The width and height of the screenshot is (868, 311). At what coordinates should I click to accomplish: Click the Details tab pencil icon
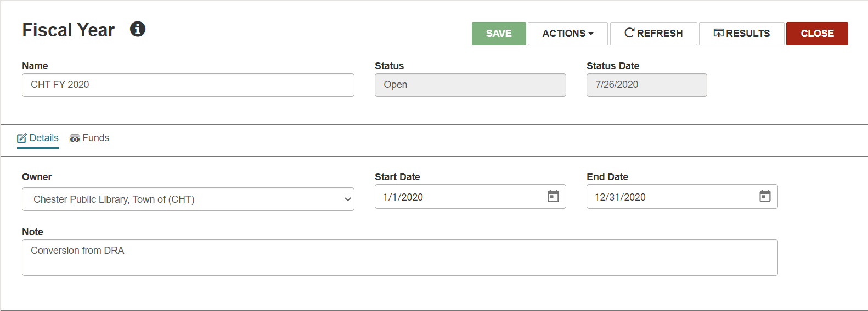pos(22,138)
